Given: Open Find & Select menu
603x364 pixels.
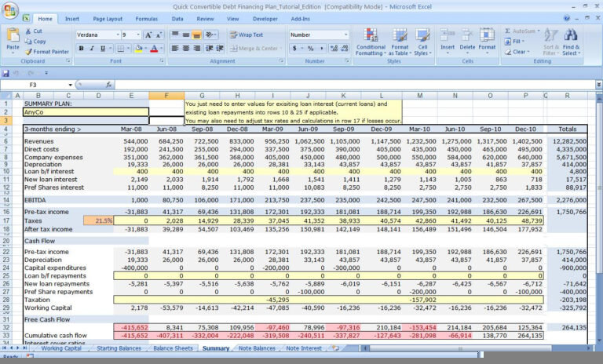Looking at the screenshot, I should click(x=571, y=42).
